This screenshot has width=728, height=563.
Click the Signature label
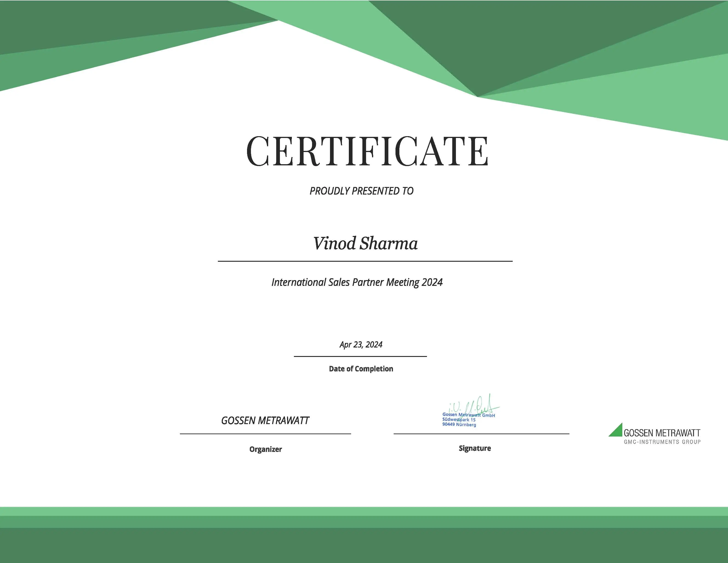475,448
